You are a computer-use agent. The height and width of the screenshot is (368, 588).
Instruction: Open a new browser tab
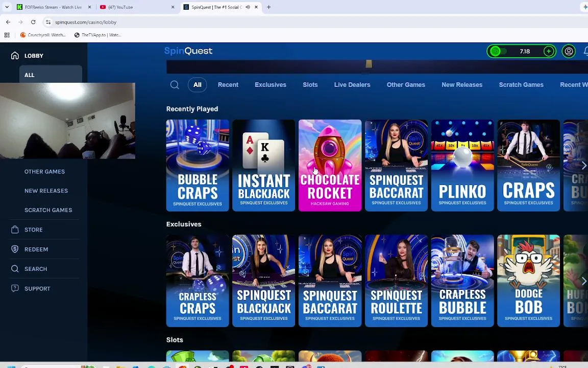(x=268, y=7)
